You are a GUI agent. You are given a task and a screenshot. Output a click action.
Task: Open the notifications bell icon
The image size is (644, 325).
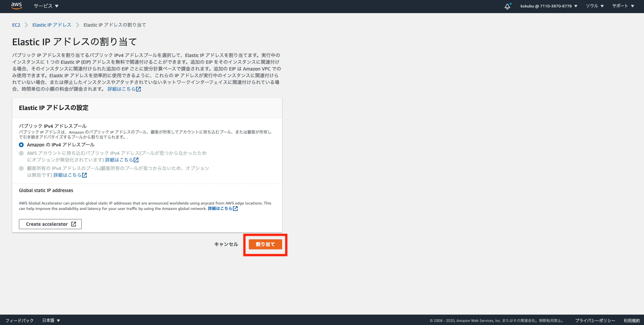point(507,6)
